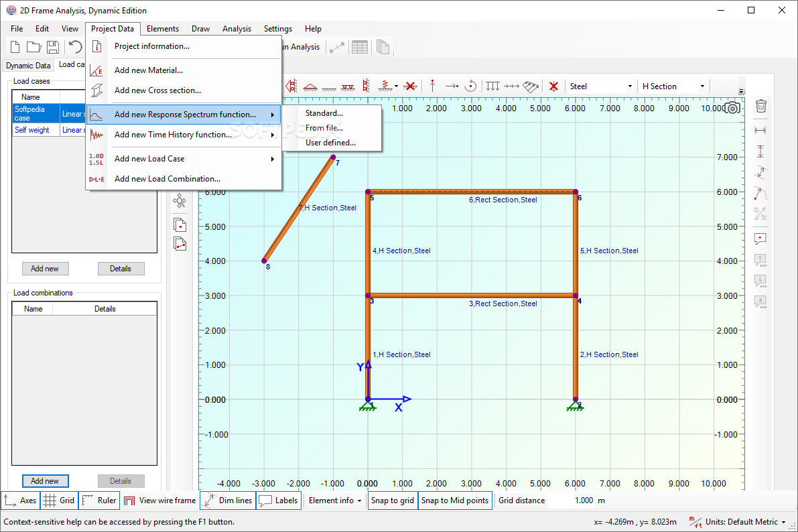Switch to the Dynamic Data tab
The width and height of the screenshot is (798, 532).
click(x=28, y=65)
